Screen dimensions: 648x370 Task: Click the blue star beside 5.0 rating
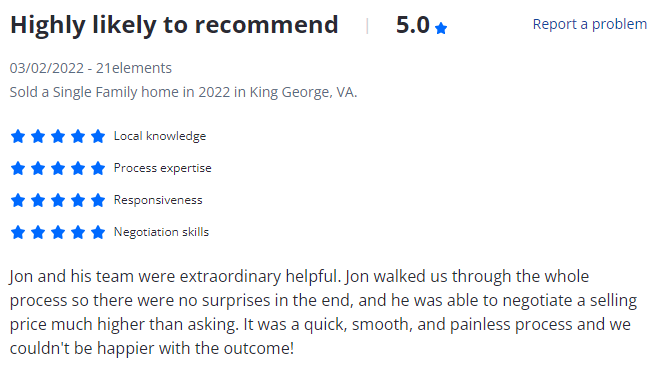point(441,28)
